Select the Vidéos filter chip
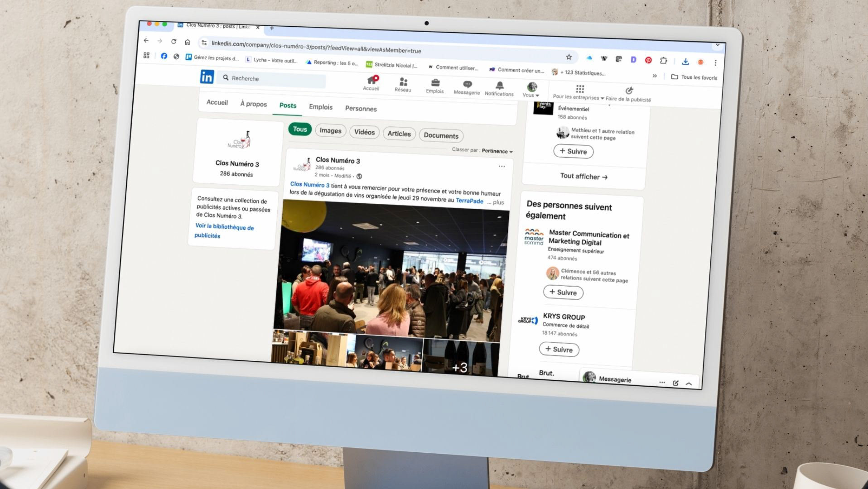Screen dimensions: 868x489 tap(365, 132)
